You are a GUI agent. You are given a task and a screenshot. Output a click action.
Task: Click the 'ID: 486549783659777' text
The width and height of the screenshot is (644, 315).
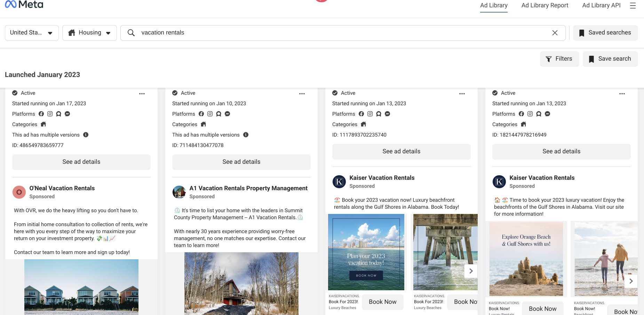38,145
